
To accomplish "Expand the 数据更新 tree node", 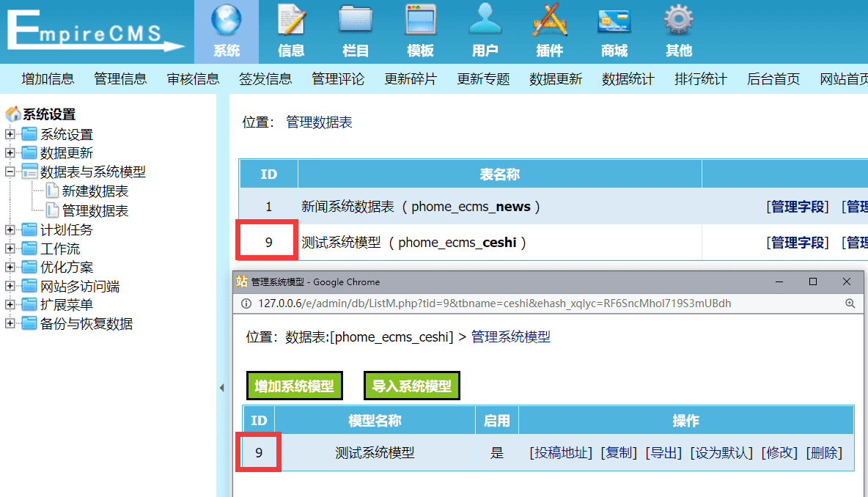I will (10, 152).
